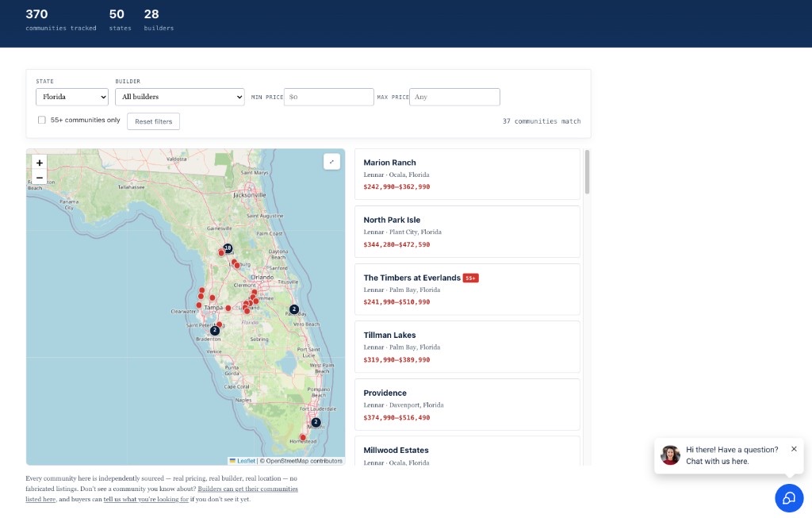The height and width of the screenshot is (518, 812).
Task: Open the North Park Isle community card
Action: click(467, 232)
